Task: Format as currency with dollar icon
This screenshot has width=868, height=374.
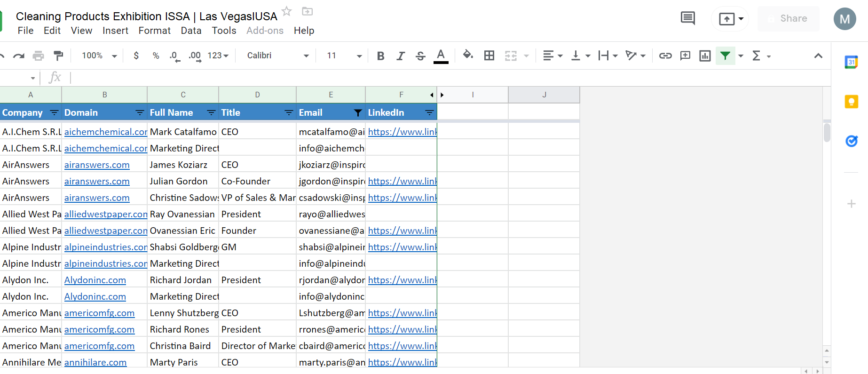Action: click(136, 56)
